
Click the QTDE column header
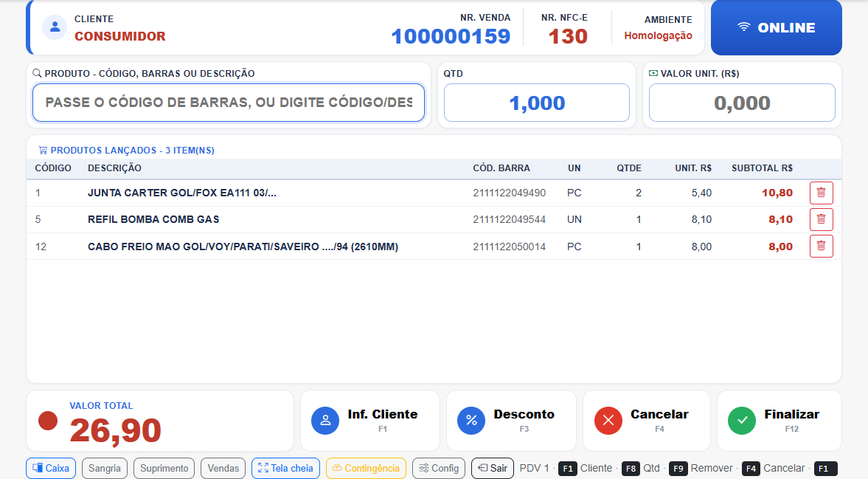click(629, 168)
